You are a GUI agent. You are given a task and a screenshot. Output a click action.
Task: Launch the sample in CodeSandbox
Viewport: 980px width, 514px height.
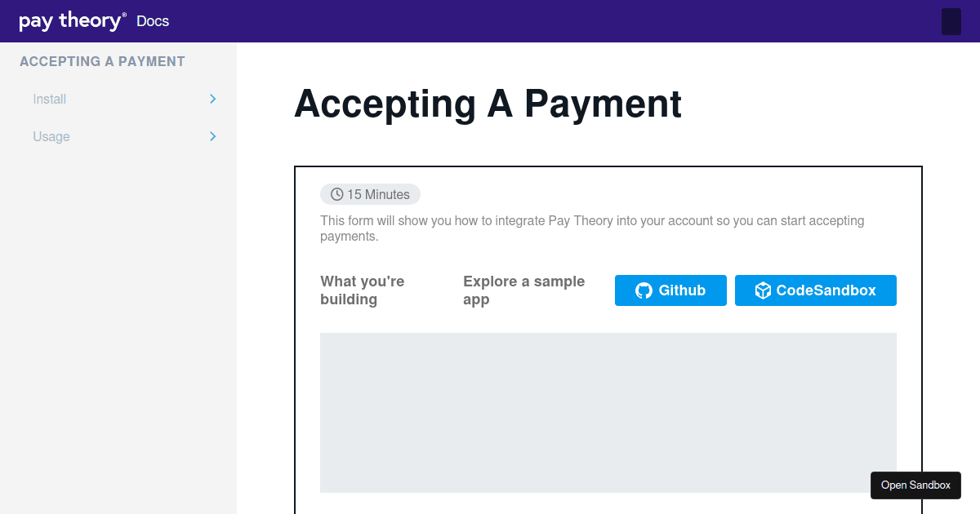(815, 290)
